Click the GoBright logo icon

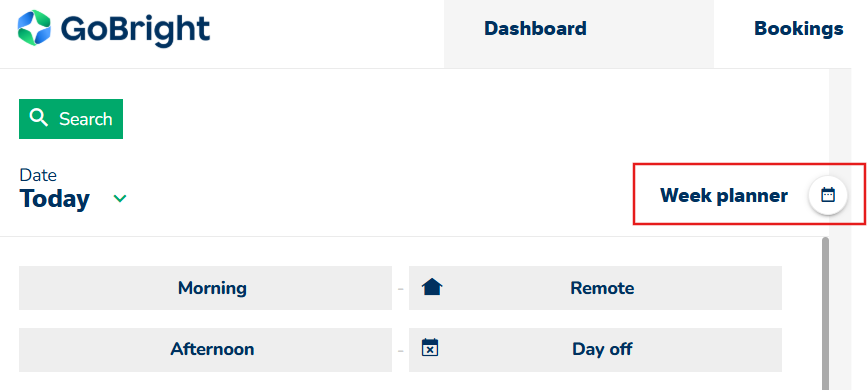pos(34,28)
